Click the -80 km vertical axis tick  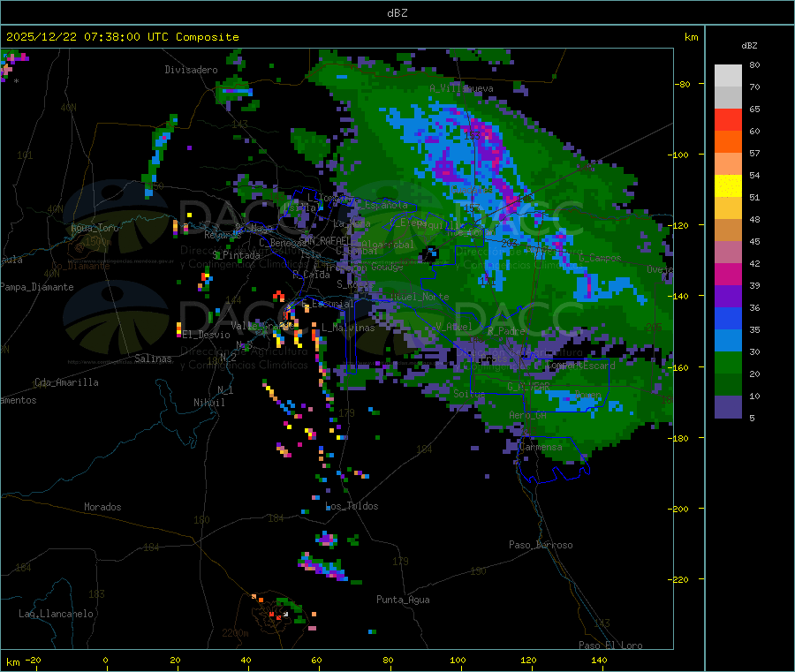click(682, 84)
